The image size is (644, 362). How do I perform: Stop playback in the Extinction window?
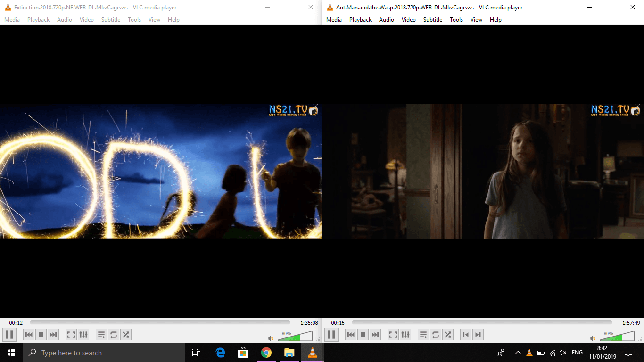pos(41,335)
